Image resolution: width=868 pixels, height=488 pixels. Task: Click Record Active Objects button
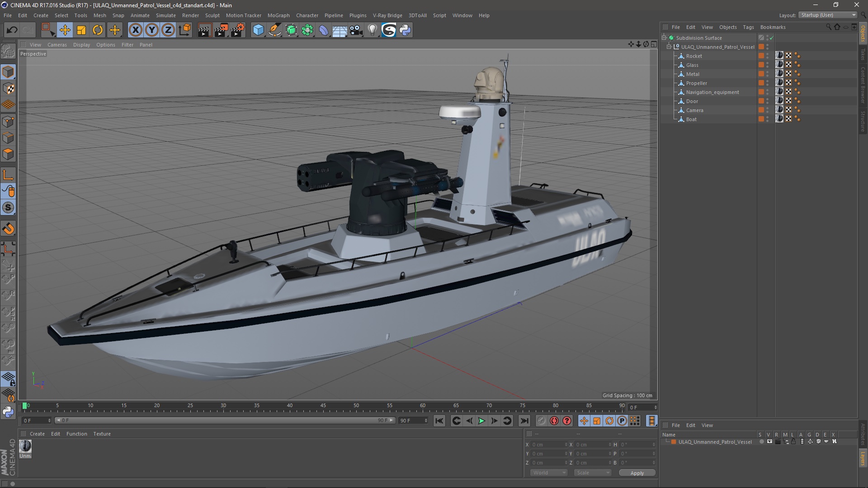(542, 421)
